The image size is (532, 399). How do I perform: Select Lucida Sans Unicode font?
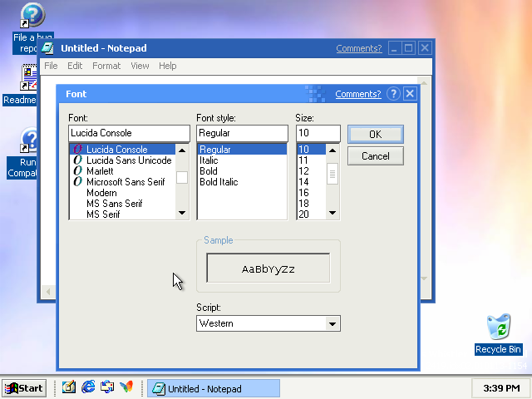(122, 160)
